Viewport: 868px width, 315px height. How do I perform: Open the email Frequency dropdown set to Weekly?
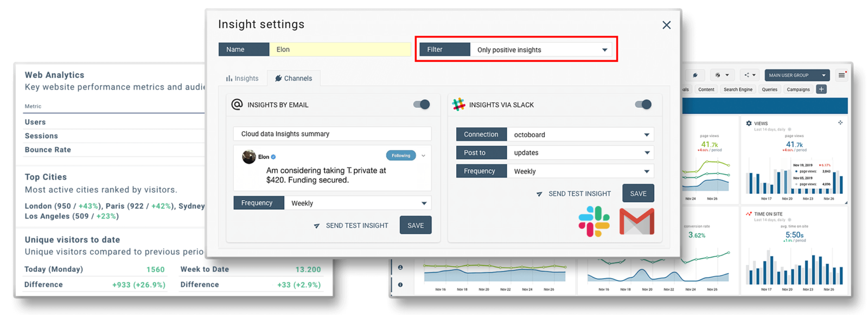358,203
